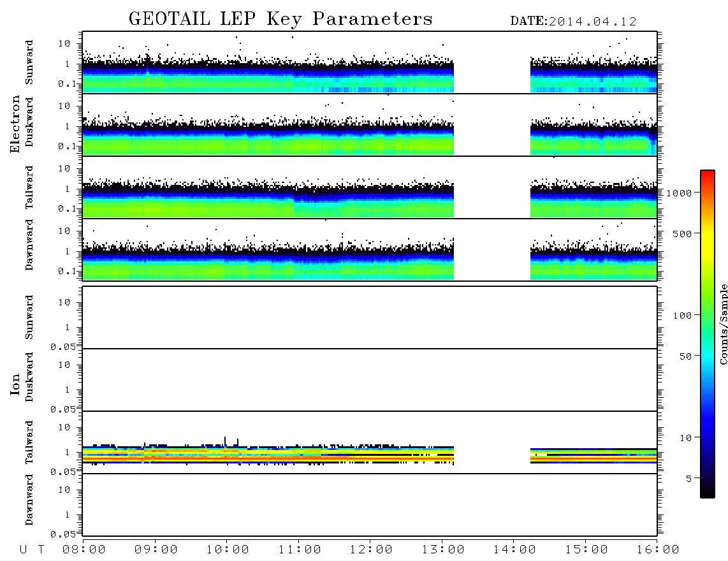Click the 100 color bar tick label
This screenshot has width=728, height=561.
[682, 316]
